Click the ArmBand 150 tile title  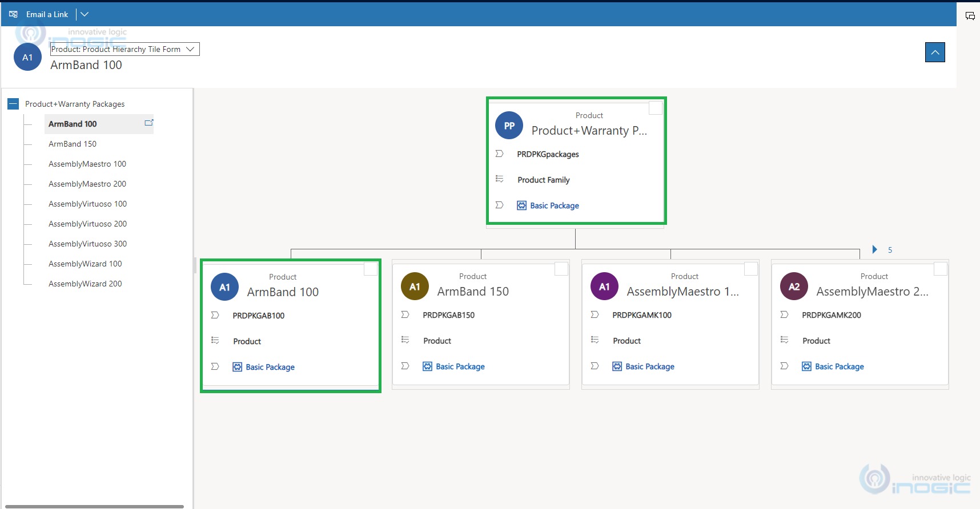coord(473,292)
